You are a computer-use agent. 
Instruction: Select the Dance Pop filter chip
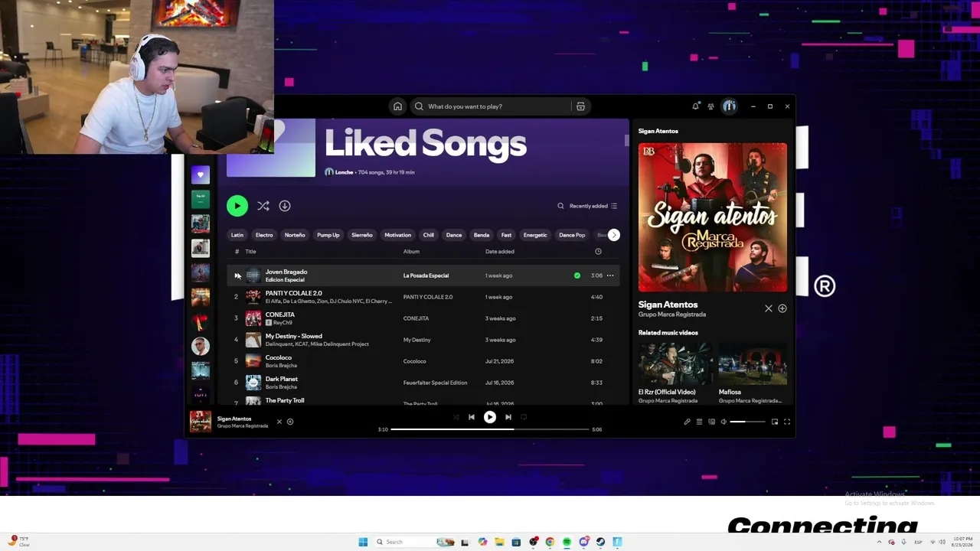(x=572, y=235)
